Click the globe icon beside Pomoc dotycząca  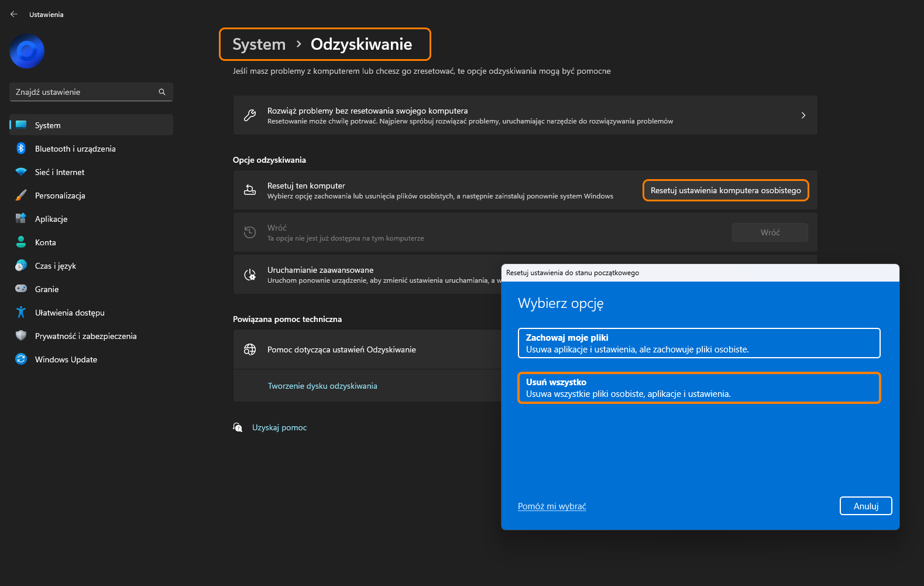250,349
